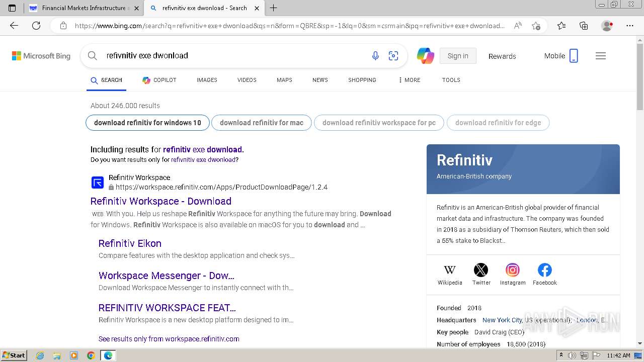Select 'download refinitiv for windows 10' suggestion
This screenshot has height=362, width=644.
[x=147, y=123]
